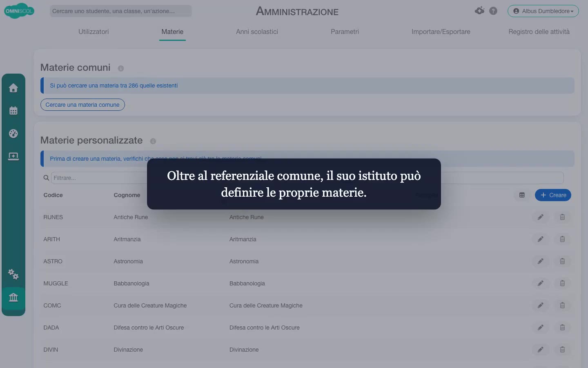This screenshot has width=588, height=368.
Task: Switch to the Utilizzatori tab
Action: coord(94,31)
